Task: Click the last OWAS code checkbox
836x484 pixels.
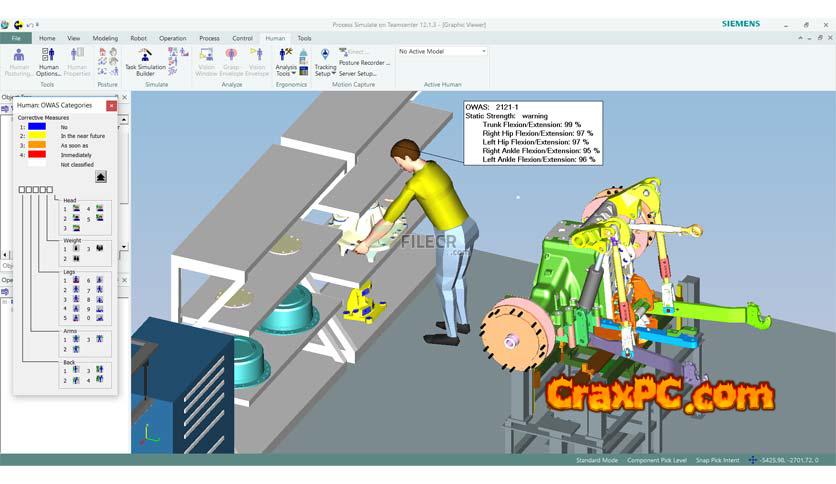Action: [49, 190]
